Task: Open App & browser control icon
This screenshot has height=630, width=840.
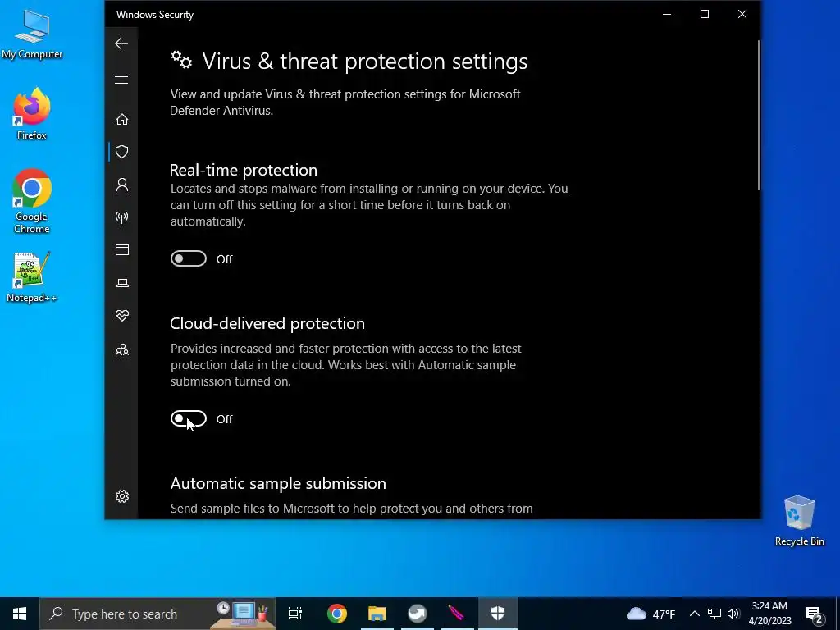Action: click(x=122, y=250)
